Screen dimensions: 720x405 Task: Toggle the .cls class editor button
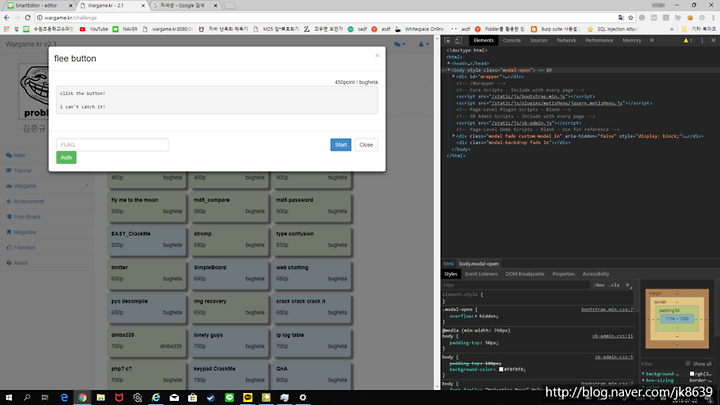(614, 285)
